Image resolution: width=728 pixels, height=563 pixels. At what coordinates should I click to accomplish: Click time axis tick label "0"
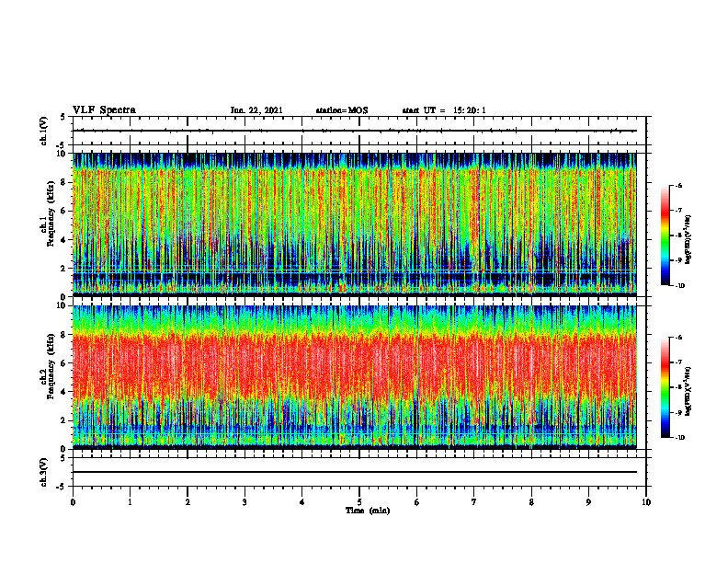(x=73, y=502)
